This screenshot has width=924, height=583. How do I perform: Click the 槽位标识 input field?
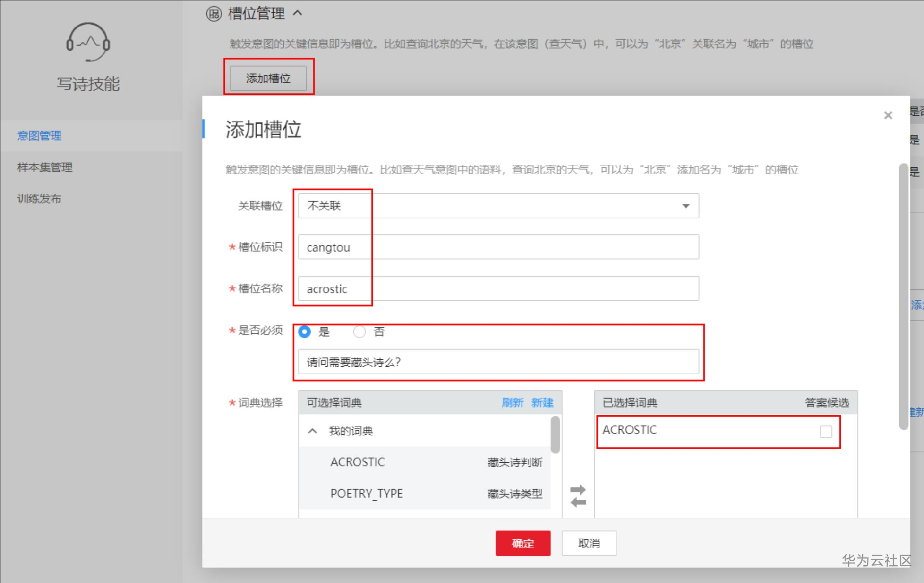click(x=498, y=247)
